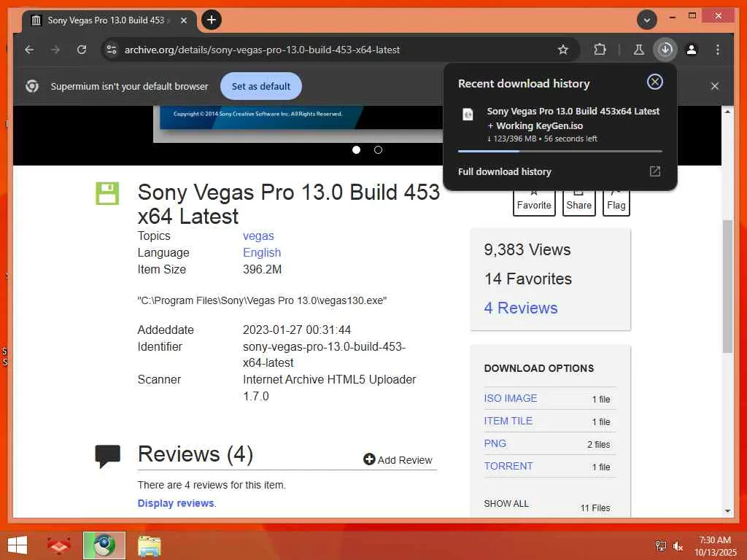Open the English language link
747x560 pixels.
(262, 252)
